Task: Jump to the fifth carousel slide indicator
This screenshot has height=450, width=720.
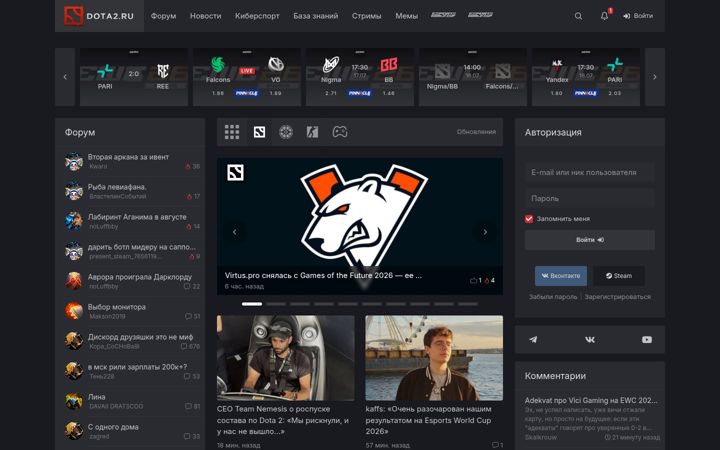Action: click(x=348, y=304)
